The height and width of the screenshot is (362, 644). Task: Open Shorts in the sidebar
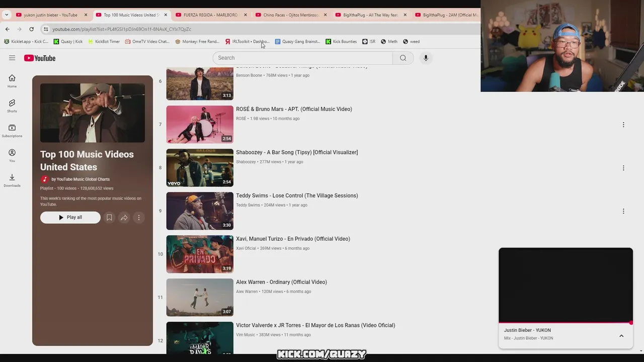click(x=12, y=106)
